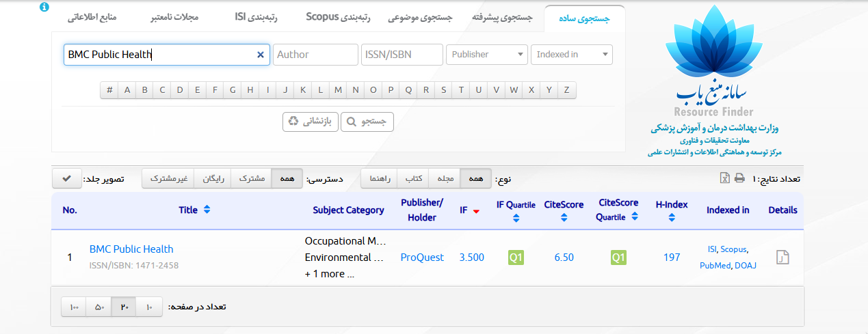Click the Subject Category column header
Image resolution: width=868 pixels, height=334 pixels.
coord(348,210)
